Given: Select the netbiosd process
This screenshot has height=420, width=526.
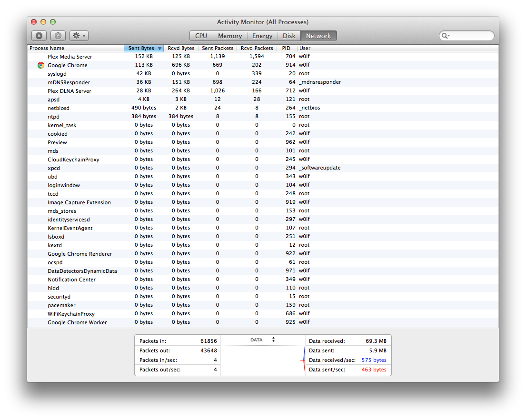Looking at the screenshot, I should point(263,108).
